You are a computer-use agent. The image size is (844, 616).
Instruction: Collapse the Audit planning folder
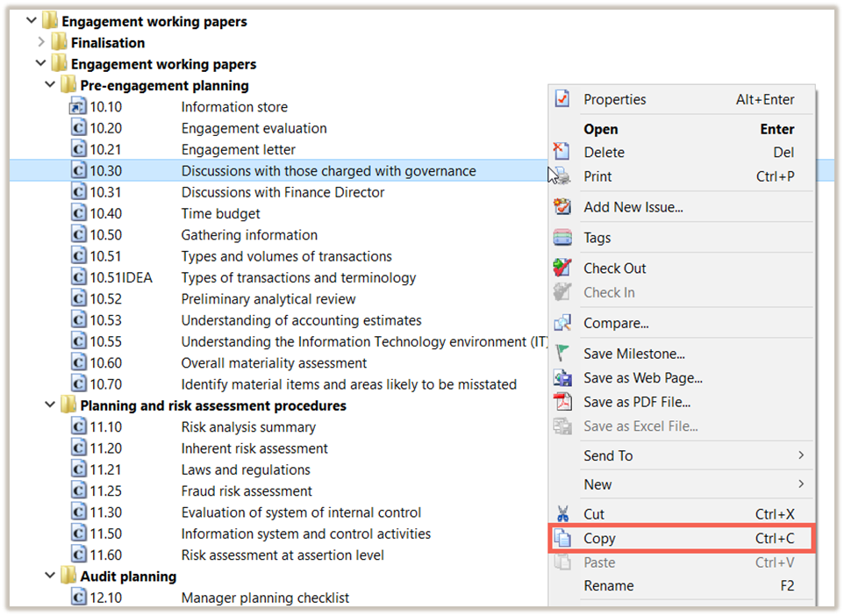(50, 577)
